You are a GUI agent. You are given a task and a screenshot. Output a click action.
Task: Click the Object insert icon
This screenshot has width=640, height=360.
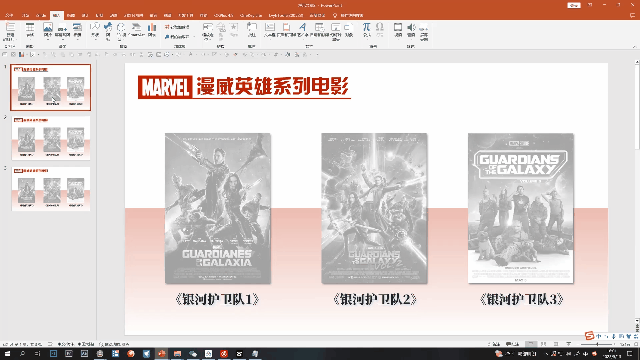coord(349,31)
